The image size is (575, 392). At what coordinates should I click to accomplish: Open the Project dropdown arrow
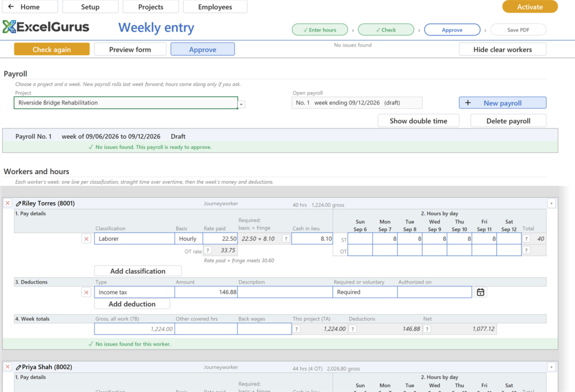tap(241, 104)
